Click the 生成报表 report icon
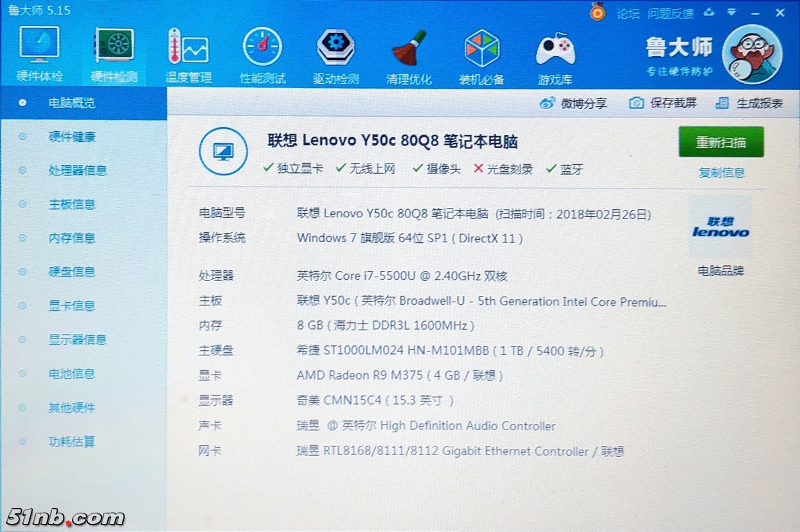800x532 pixels. pyautogui.click(x=722, y=103)
